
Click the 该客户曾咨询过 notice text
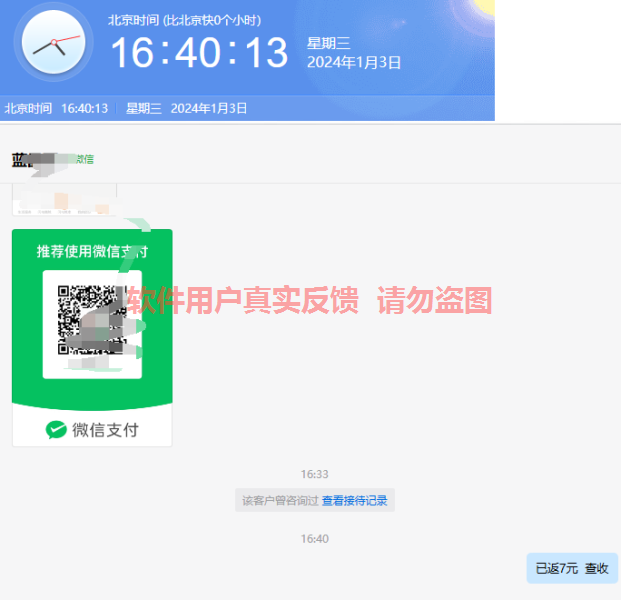(x=279, y=500)
